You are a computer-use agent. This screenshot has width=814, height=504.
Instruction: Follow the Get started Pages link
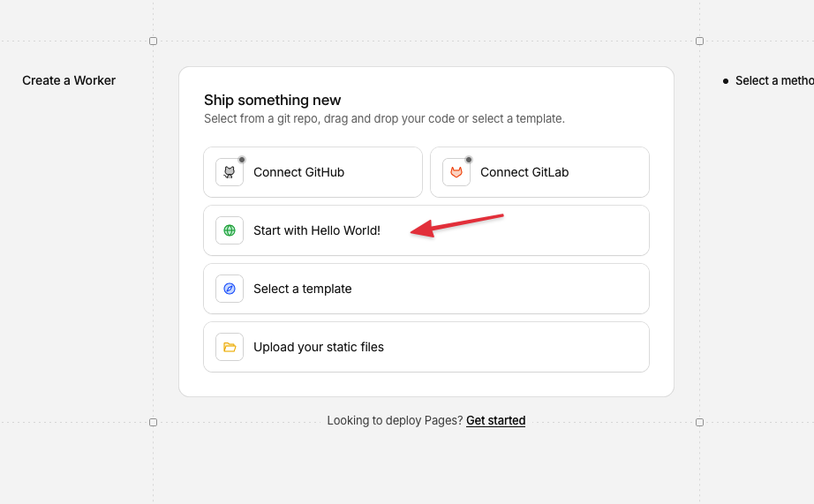coord(495,421)
